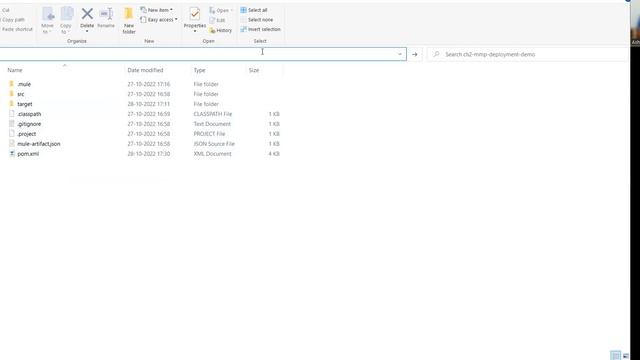Screen dimensions: 640x360
Task: Click the Go to arrow button
Action: tap(415, 54)
